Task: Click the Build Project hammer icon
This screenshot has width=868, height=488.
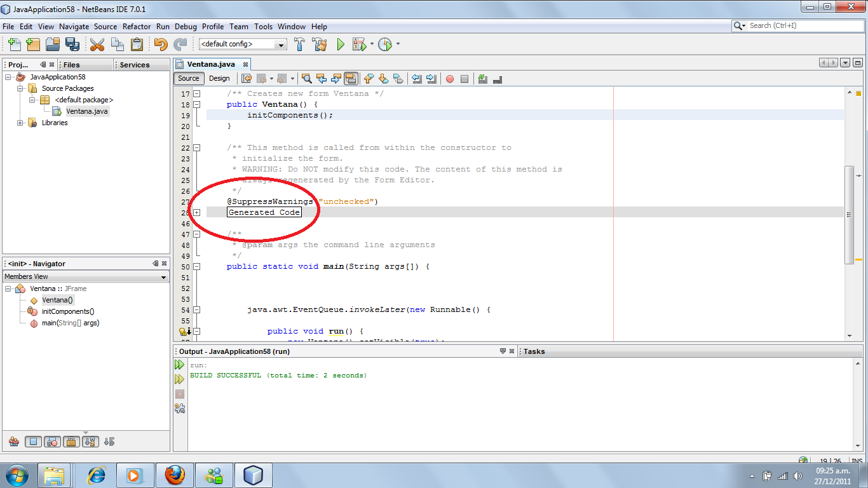Action: (x=299, y=44)
